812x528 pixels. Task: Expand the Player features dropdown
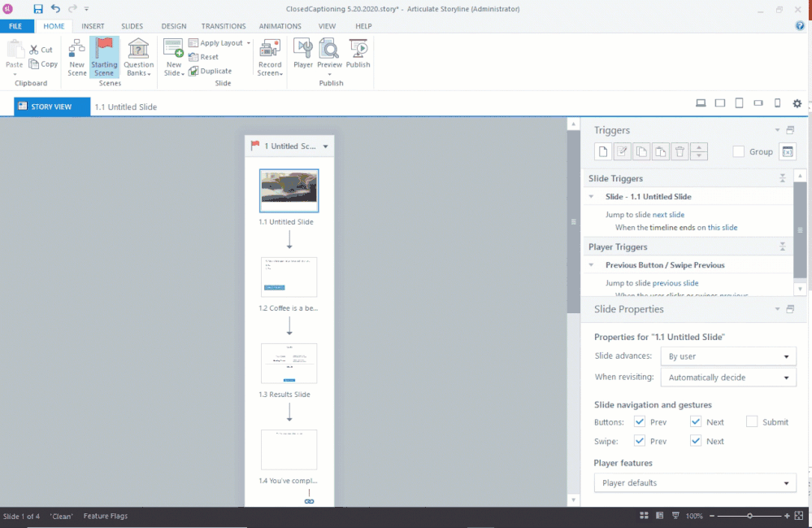tap(695, 483)
